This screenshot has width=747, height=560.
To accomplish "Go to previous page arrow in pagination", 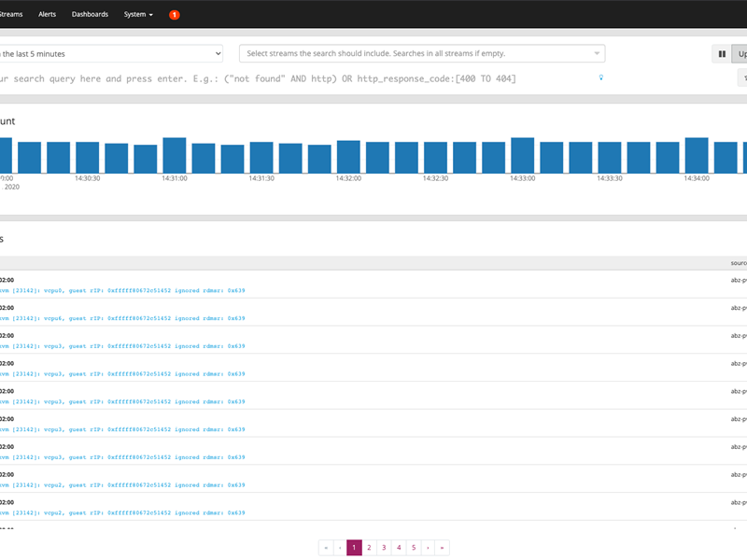I will click(x=340, y=548).
